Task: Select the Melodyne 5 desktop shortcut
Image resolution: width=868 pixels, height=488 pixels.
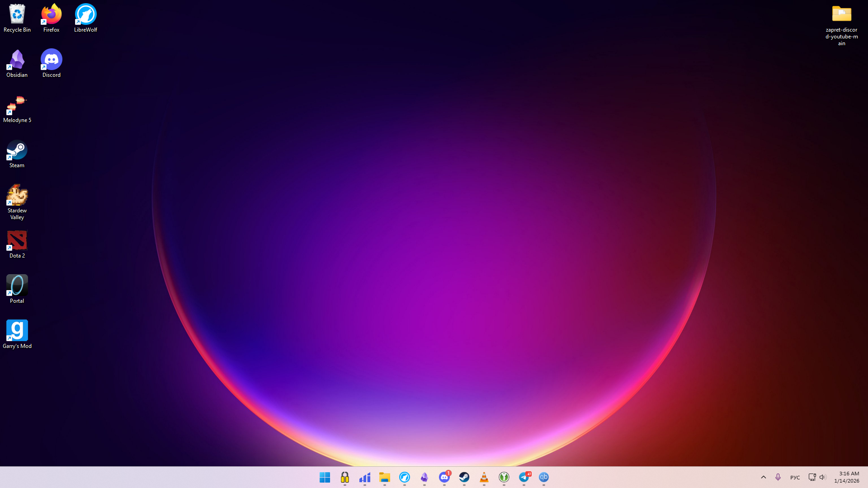Action: click(x=17, y=108)
